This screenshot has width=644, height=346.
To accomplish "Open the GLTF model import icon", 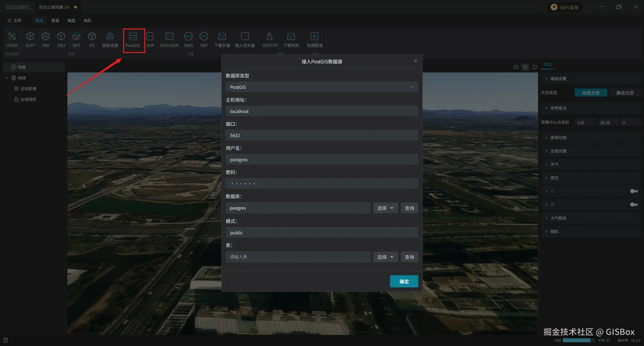I will pos(30,40).
